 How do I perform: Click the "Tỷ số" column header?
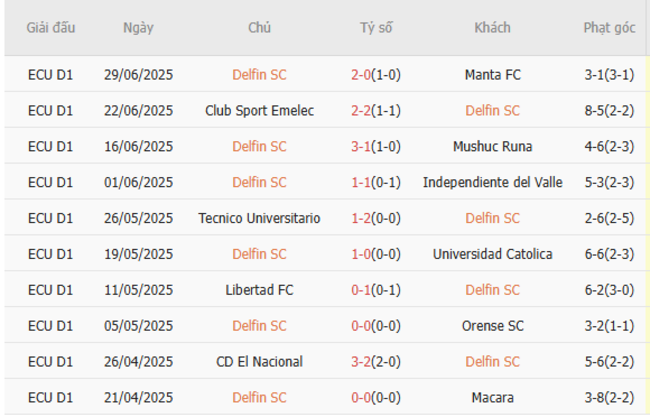376,28
